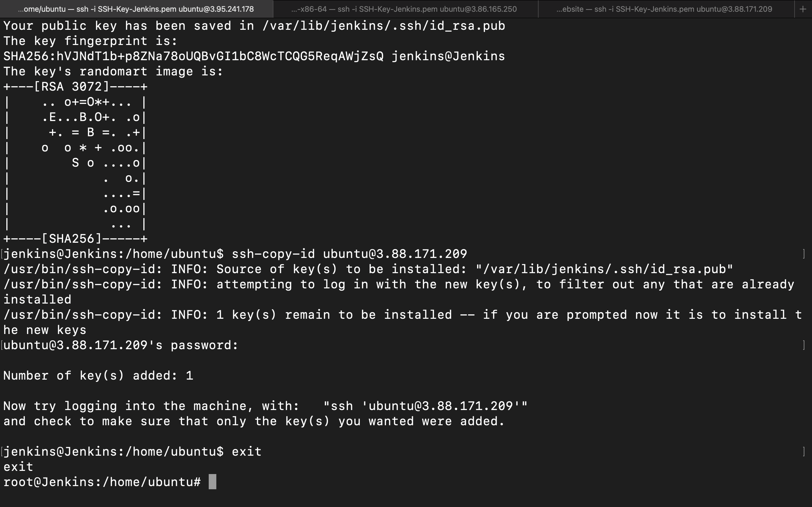Click the root@Jenkins prompt line
Viewport: 812px width, 507px height.
(x=101, y=481)
